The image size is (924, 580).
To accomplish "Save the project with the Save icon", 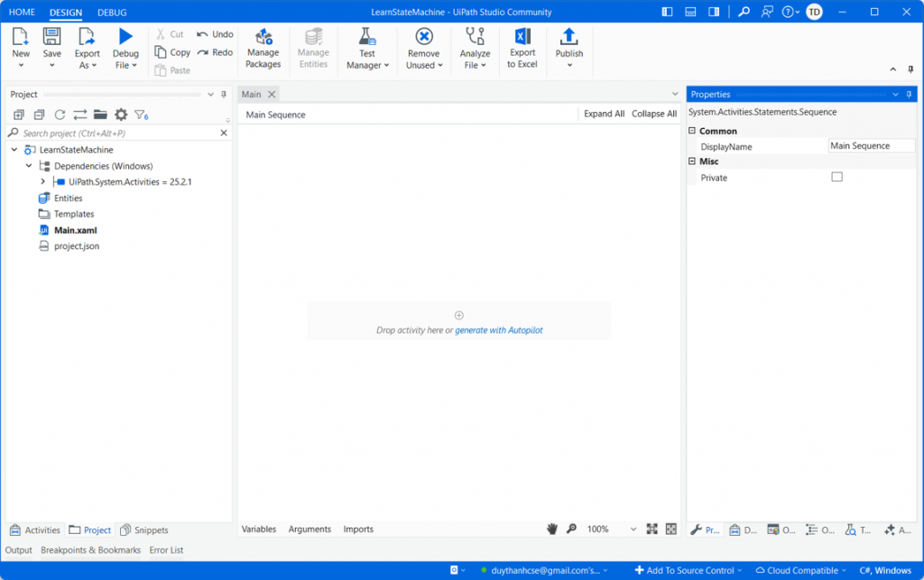I will tap(51, 37).
